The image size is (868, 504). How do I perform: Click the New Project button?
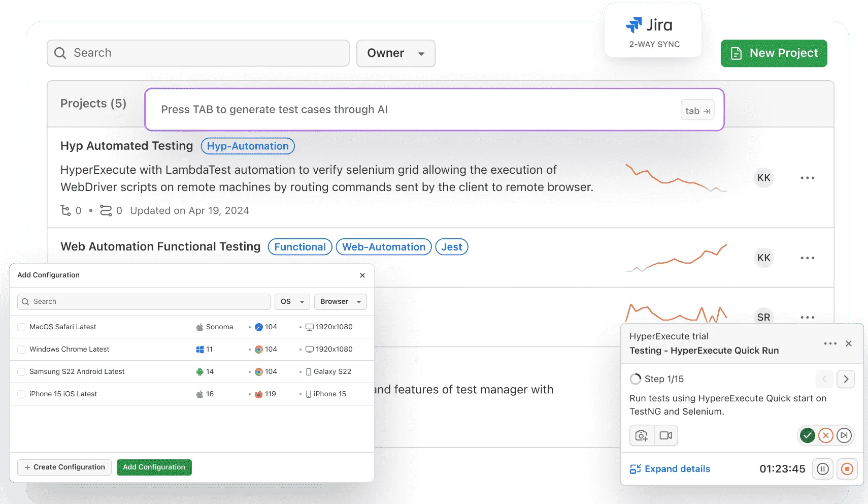point(774,53)
